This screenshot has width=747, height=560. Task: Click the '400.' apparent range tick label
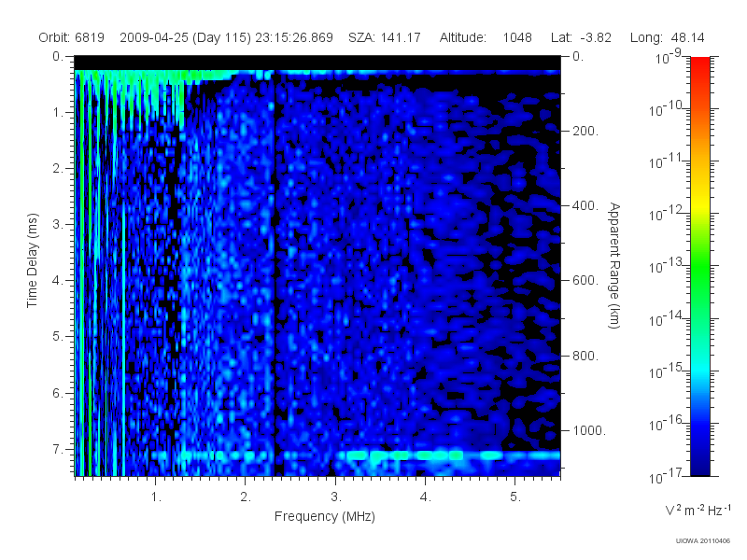[585, 205]
